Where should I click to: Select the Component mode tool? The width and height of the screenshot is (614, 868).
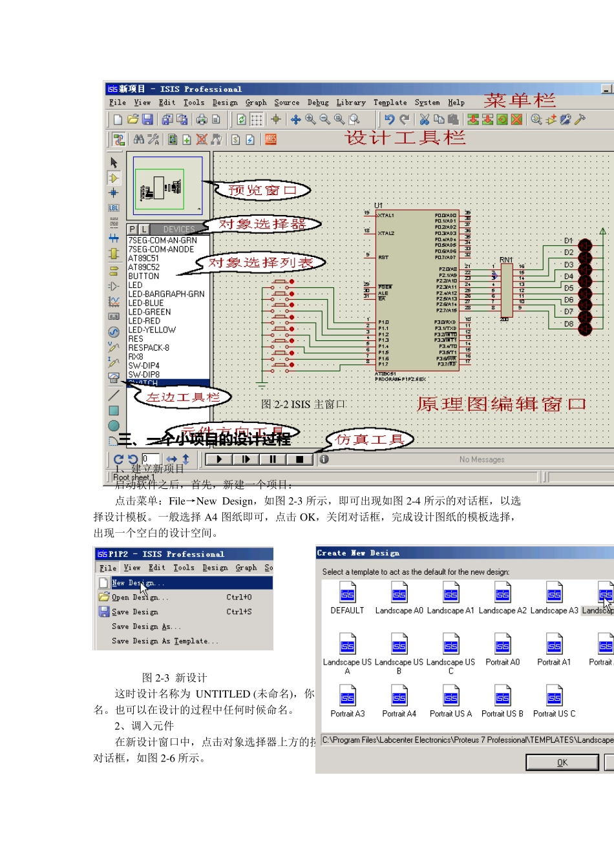114,178
